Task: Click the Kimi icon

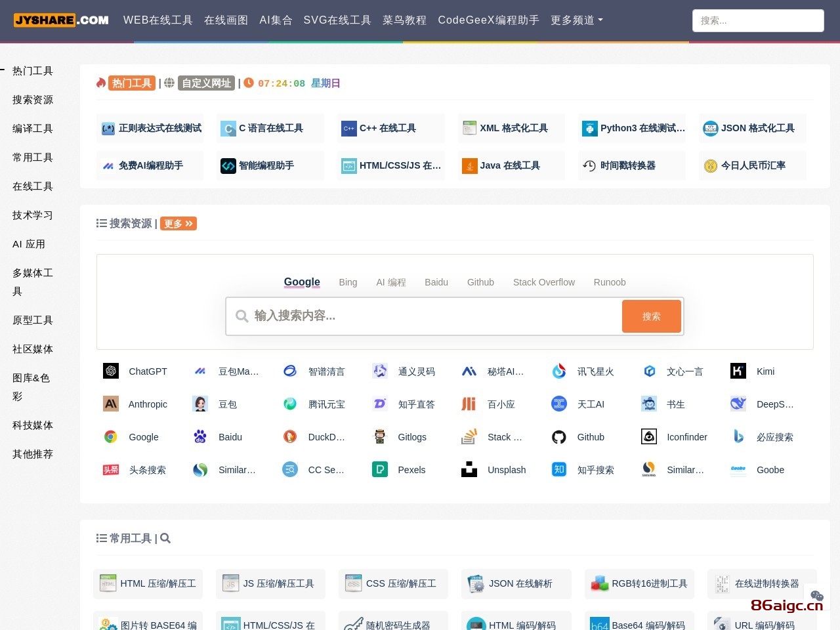Action: pos(738,371)
